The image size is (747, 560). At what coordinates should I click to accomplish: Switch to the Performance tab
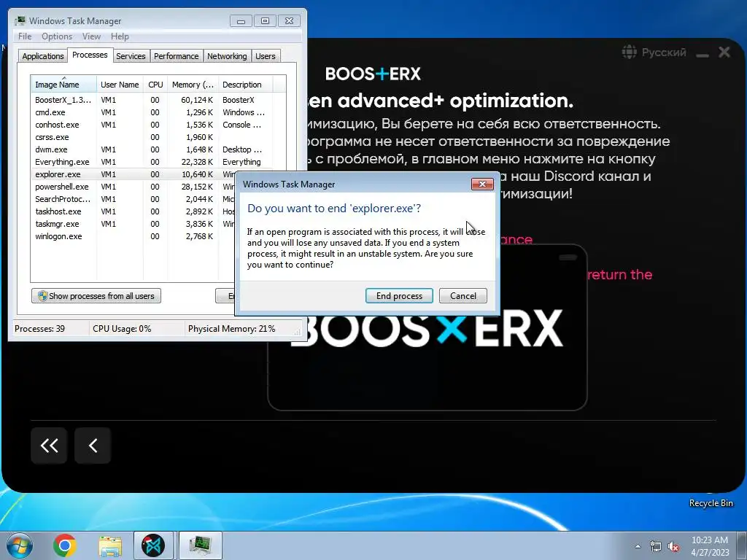pyautogui.click(x=177, y=56)
